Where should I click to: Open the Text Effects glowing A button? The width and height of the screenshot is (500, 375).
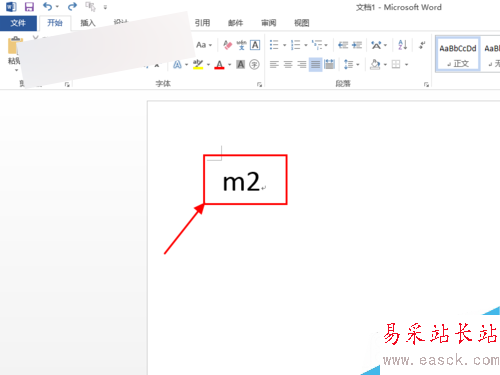coord(177,64)
